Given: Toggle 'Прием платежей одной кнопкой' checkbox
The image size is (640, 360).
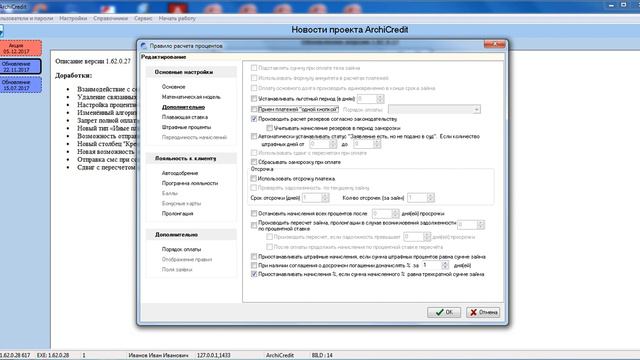Looking at the screenshot, I should coord(254,109).
